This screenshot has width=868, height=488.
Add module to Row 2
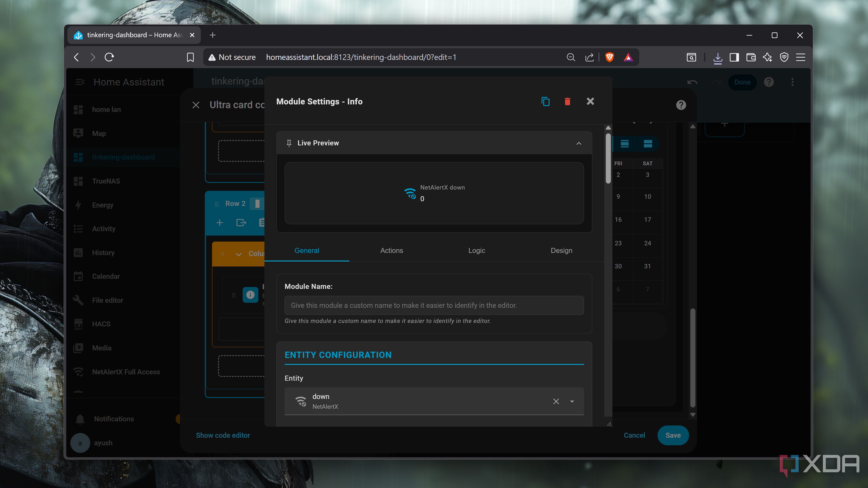(x=219, y=223)
